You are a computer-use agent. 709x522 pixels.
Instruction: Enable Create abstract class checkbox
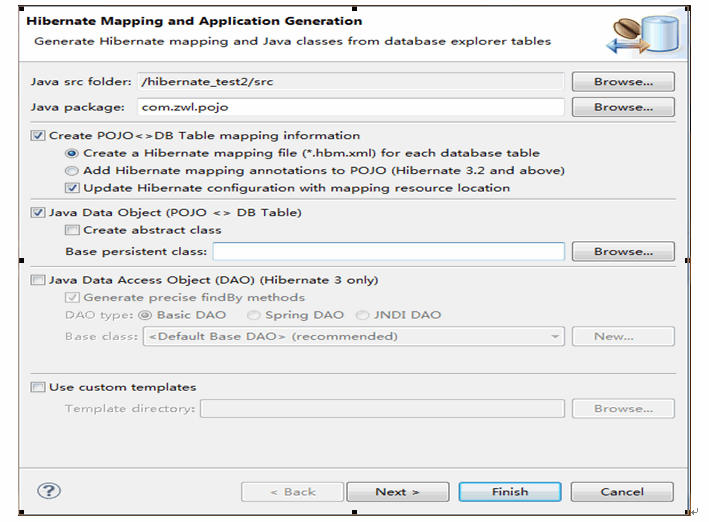click(x=72, y=230)
